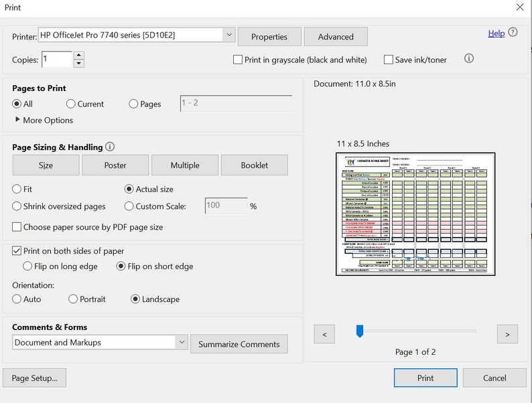Set orientation to Portrait
Screen dimensions: 532x403
pos(73,299)
